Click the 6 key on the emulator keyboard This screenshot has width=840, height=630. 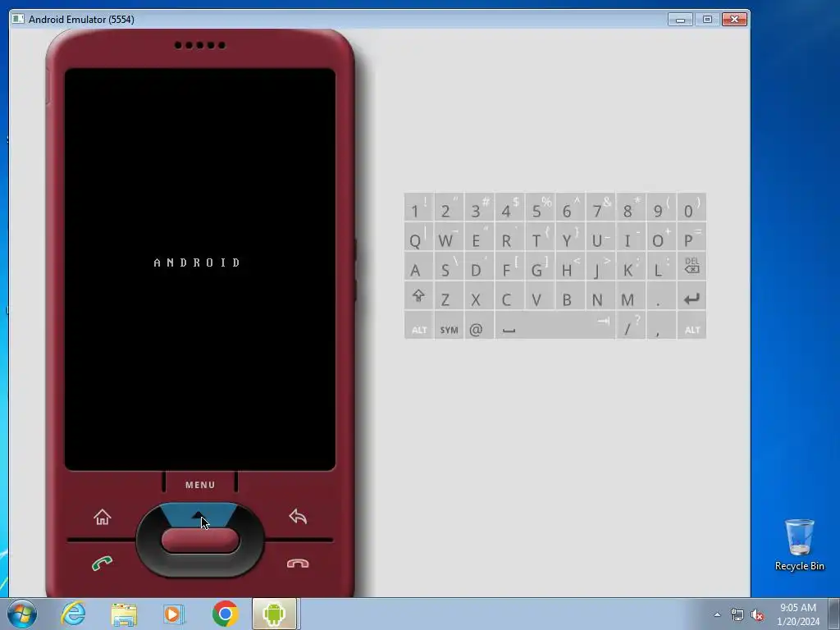pos(570,208)
